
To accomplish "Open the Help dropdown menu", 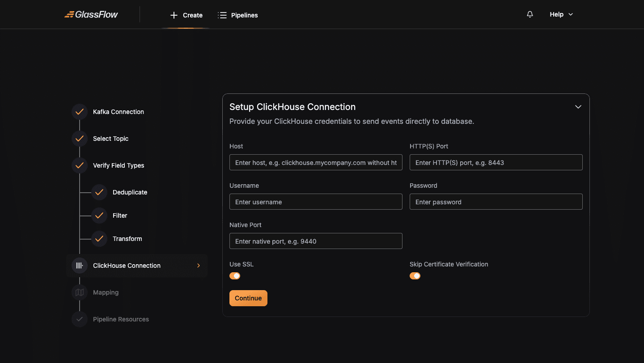I will 561,14.
